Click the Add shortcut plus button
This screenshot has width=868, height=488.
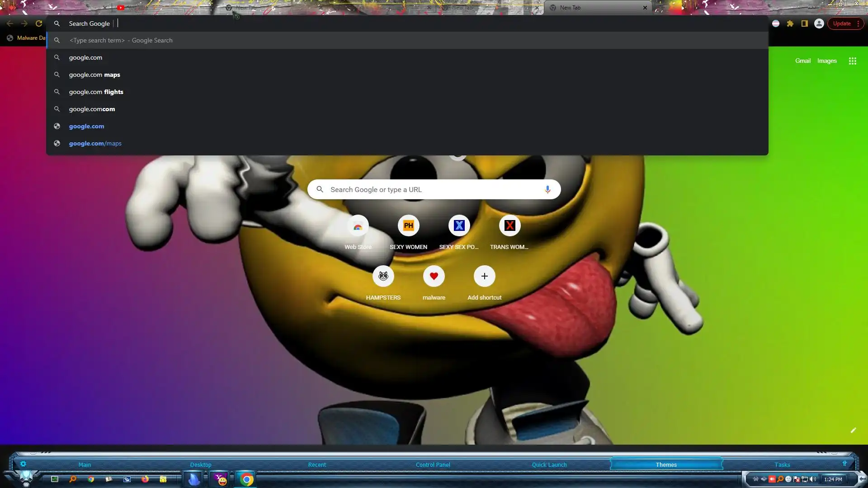(484, 277)
